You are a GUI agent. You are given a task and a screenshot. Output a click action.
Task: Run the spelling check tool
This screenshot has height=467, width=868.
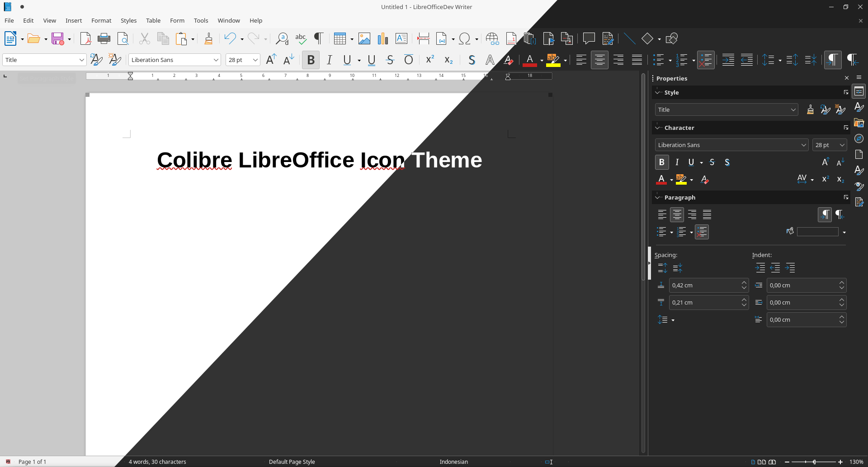point(301,39)
